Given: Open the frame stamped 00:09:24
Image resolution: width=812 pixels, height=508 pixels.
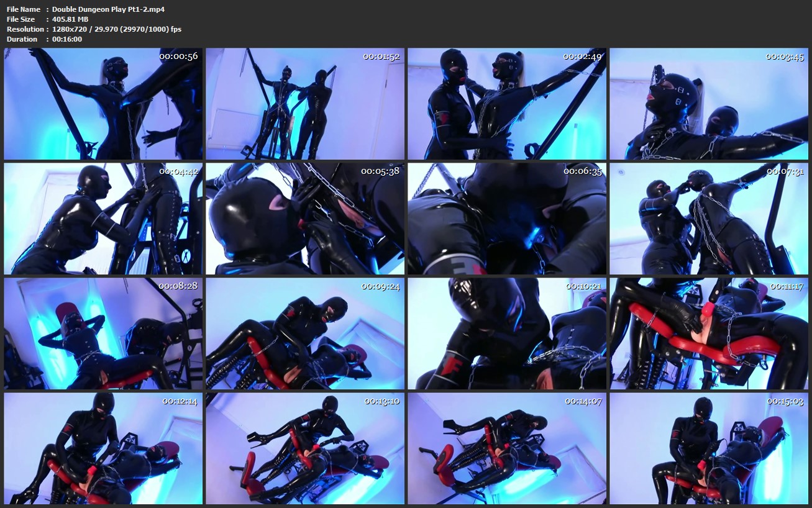Looking at the screenshot, I should coord(305,333).
